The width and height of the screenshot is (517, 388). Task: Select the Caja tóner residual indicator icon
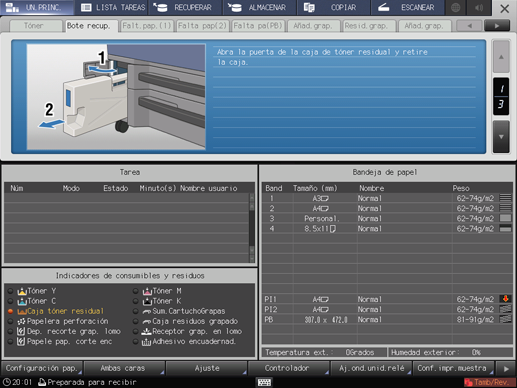22,311
